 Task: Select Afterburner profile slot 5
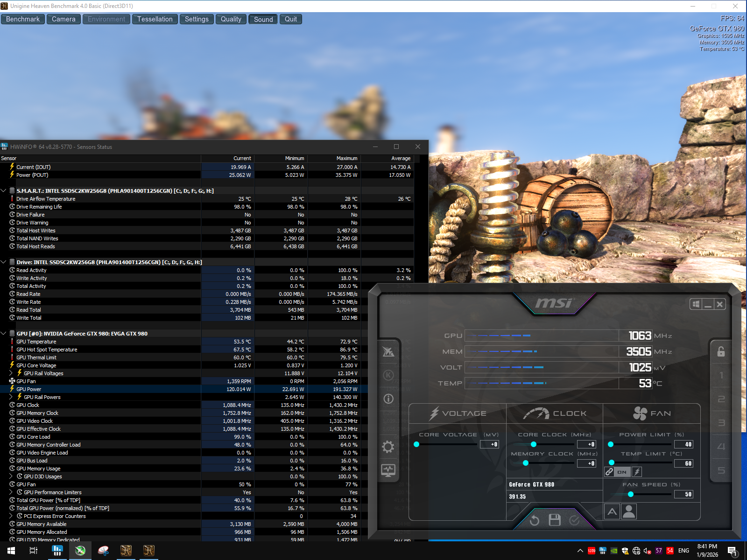pos(721,470)
